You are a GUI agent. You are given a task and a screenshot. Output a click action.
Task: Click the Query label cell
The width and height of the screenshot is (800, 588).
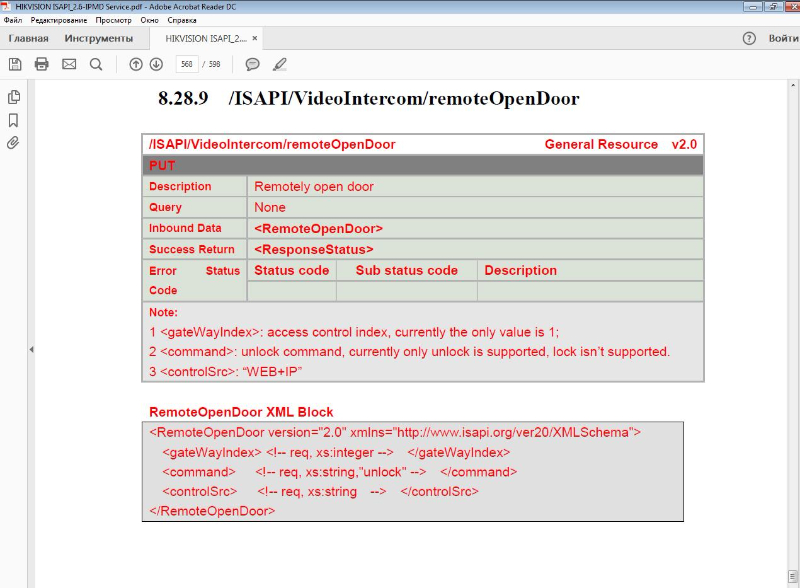tap(165, 207)
